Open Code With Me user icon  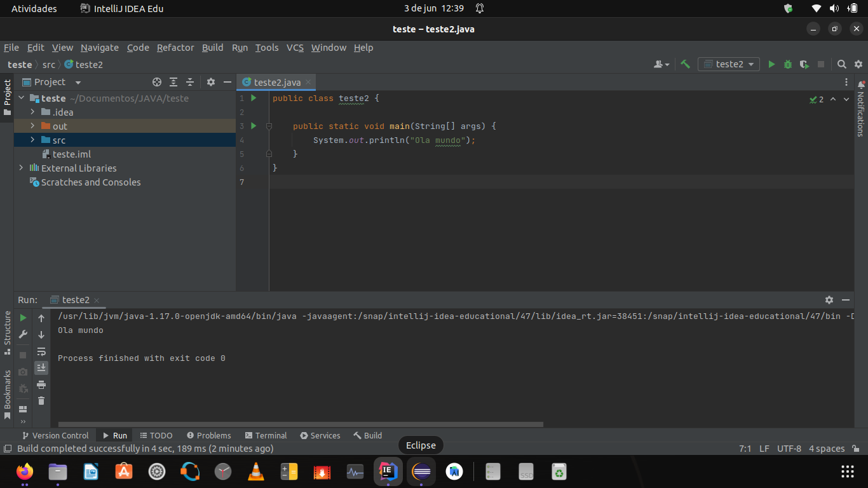click(661, 64)
